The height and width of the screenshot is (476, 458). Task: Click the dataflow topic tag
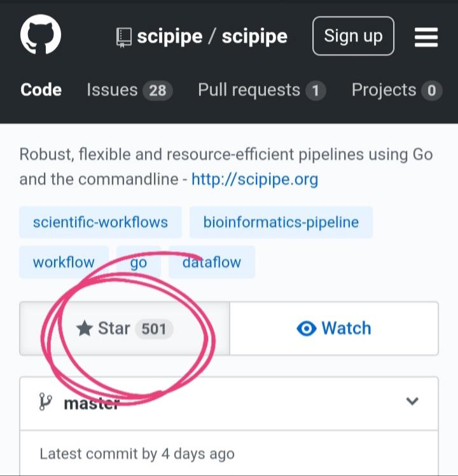tap(212, 262)
